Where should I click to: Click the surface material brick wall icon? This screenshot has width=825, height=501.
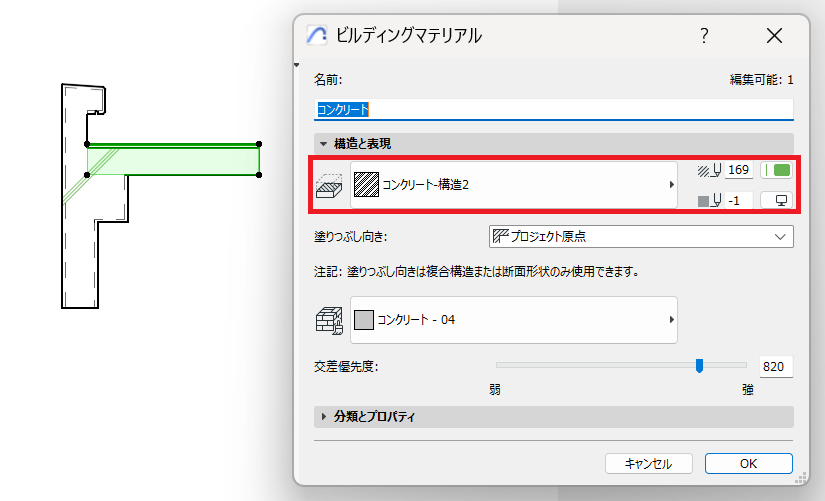coord(329,320)
